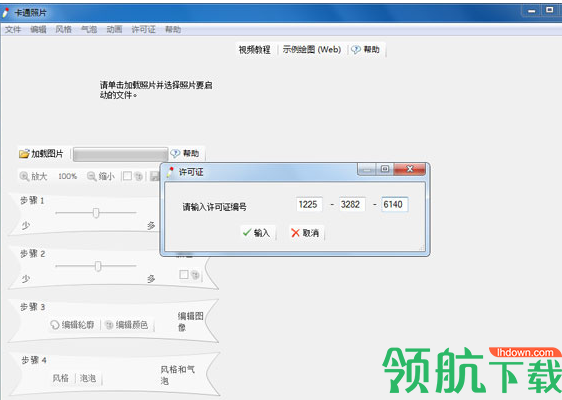Click the 请输入许可证编号 label
The height and width of the screenshot is (400, 562).
214,207
